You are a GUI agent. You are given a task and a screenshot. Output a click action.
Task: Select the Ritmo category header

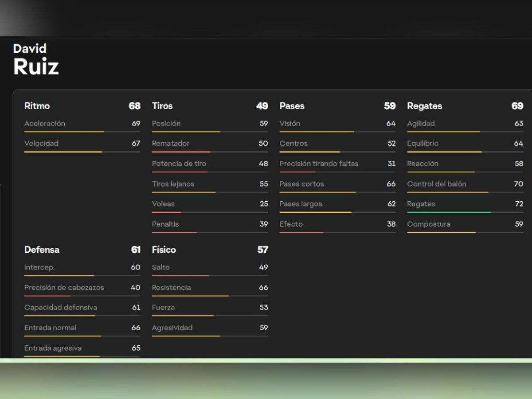(37, 106)
